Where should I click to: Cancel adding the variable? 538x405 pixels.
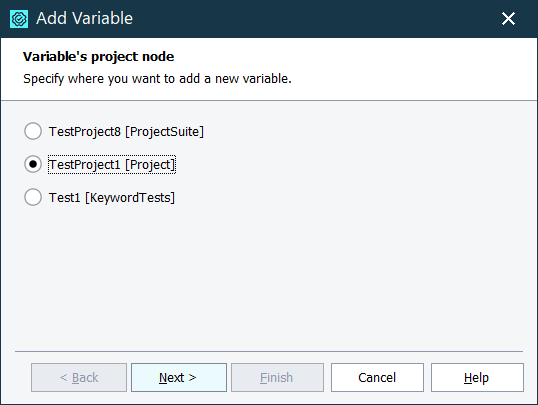click(x=377, y=377)
